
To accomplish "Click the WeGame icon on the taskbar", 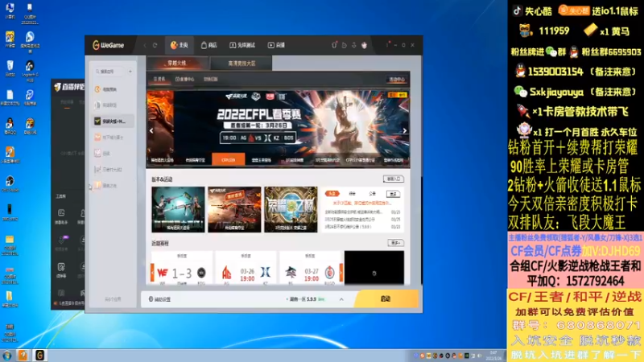I will click(x=39, y=355).
